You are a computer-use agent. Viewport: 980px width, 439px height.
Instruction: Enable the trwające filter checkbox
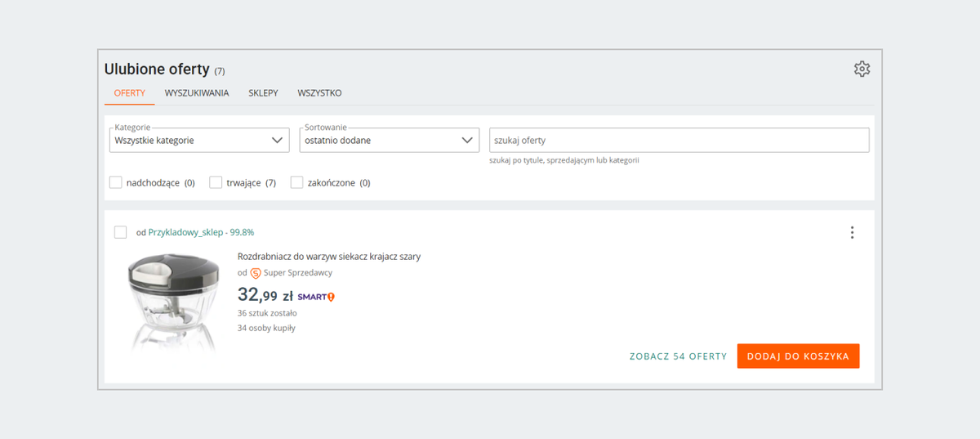(x=216, y=182)
